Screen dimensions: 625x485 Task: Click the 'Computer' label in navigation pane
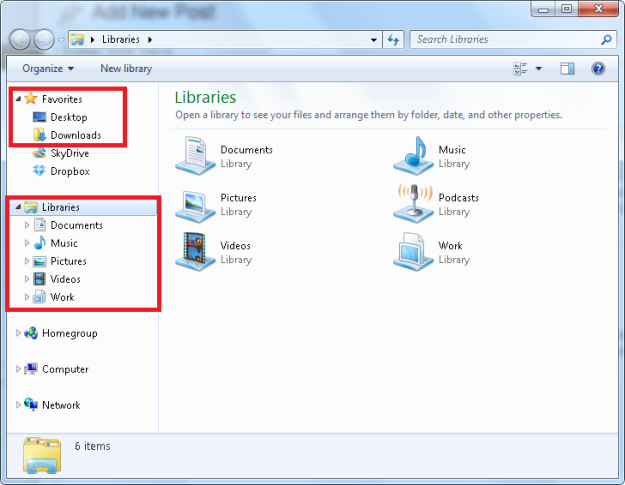(65, 369)
